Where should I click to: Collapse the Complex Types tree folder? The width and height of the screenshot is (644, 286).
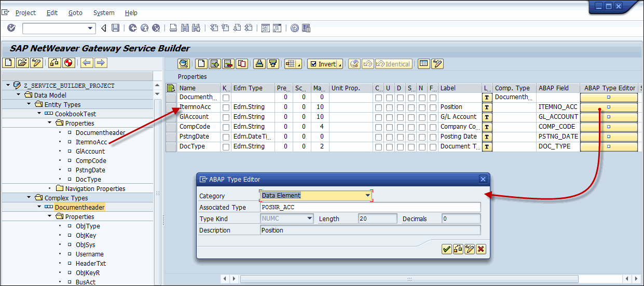[x=30, y=198]
